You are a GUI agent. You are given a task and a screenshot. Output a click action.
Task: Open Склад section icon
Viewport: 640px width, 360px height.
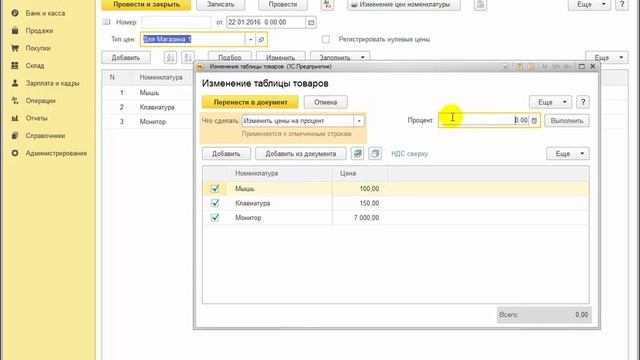pyautogui.click(x=15, y=65)
